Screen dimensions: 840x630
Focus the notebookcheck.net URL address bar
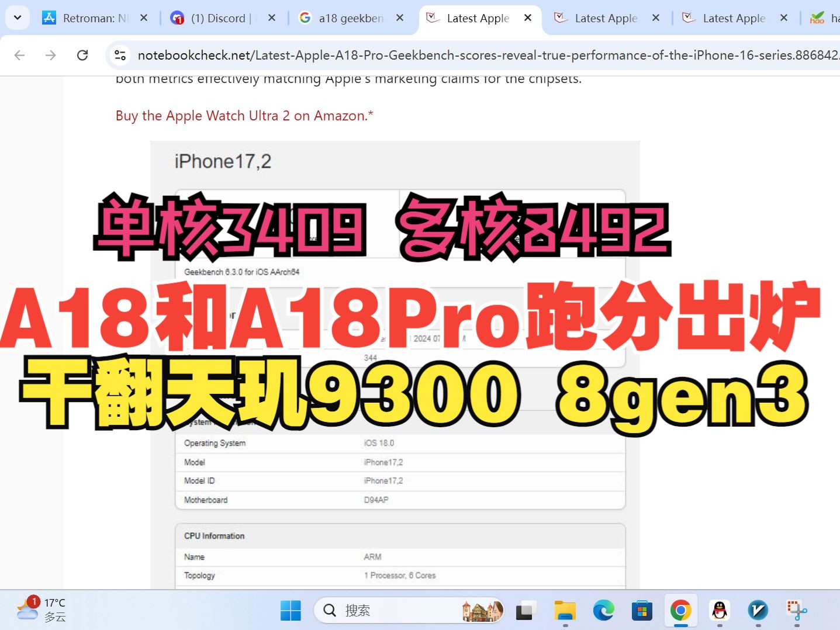pos(488,55)
